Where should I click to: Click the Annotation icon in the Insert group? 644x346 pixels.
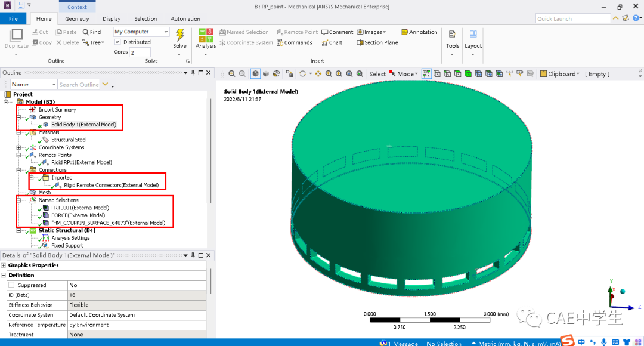click(404, 32)
